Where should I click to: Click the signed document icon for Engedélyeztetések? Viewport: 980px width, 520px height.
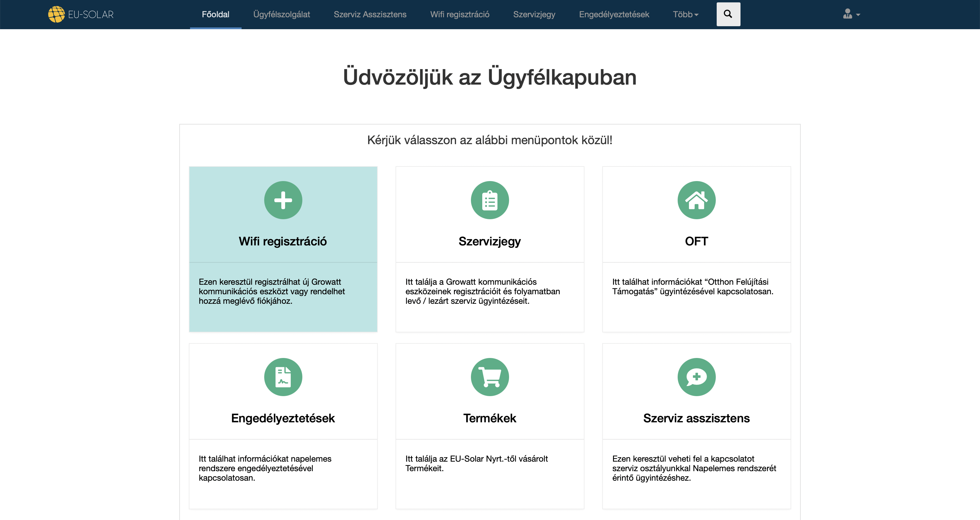[x=283, y=377]
